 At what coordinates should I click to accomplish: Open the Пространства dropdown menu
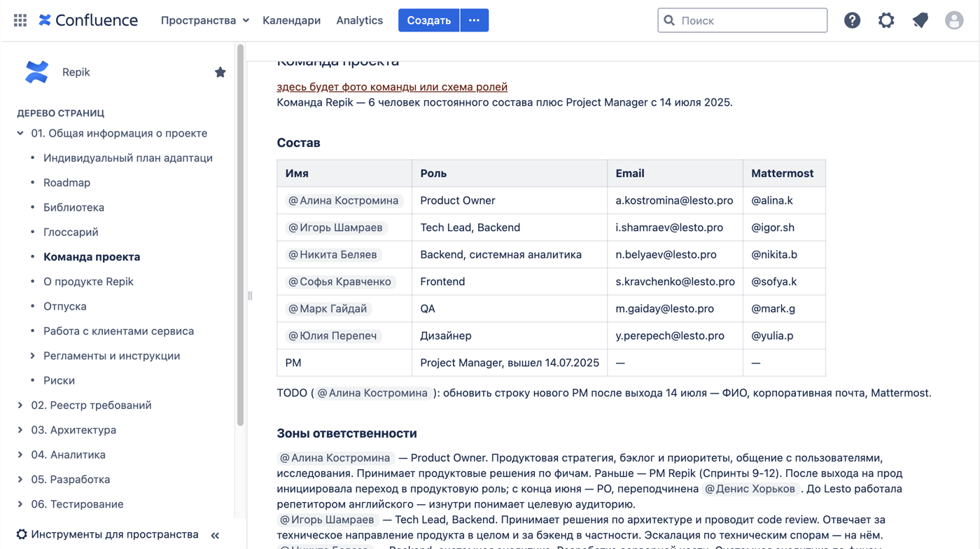(x=204, y=20)
